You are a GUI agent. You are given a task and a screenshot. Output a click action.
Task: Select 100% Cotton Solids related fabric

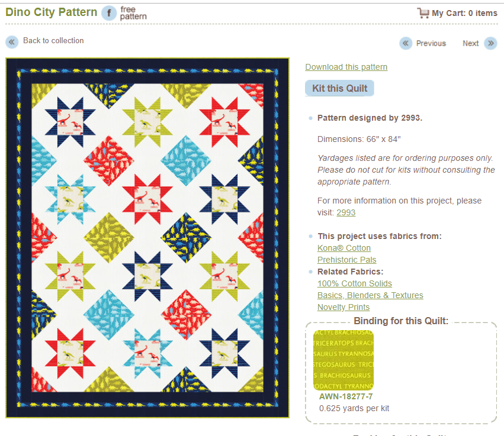tap(354, 283)
